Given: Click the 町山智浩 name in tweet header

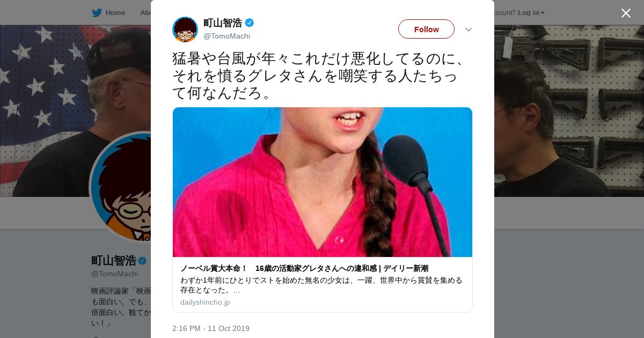Looking at the screenshot, I should tap(223, 23).
